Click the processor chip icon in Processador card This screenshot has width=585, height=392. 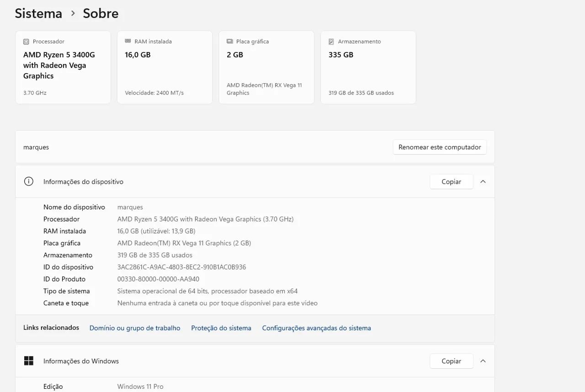pyautogui.click(x=26, y=42)
